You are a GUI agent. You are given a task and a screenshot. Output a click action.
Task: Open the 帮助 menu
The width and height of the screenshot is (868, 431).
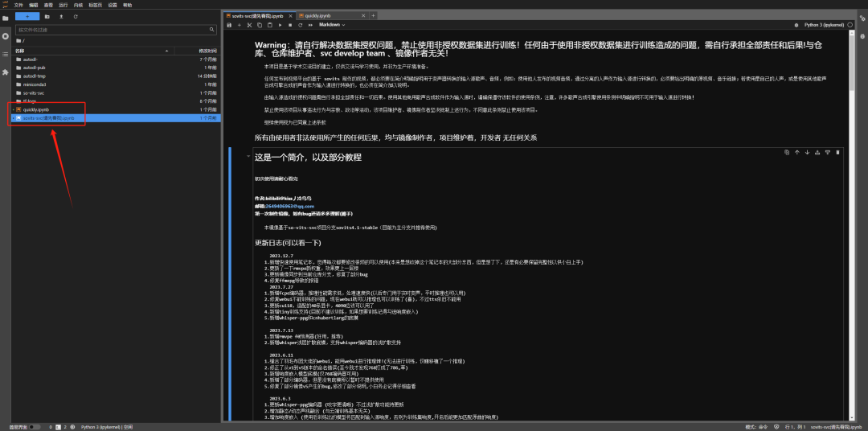(127, 5)
